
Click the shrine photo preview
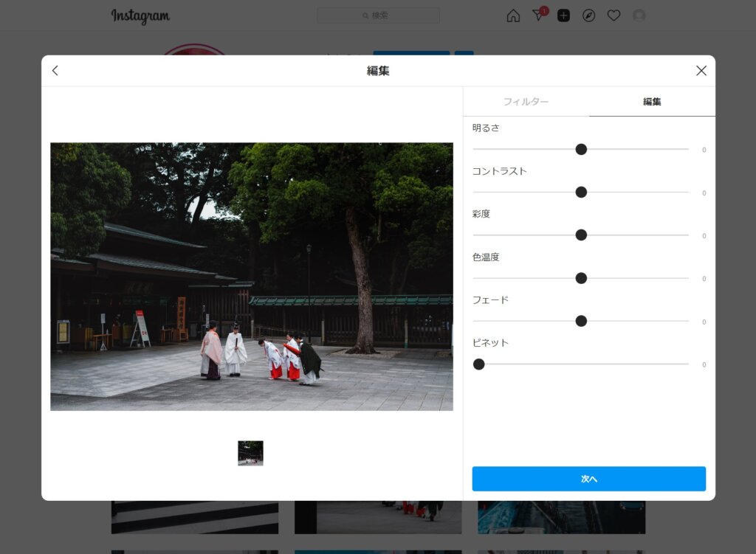tap(252, 277)
